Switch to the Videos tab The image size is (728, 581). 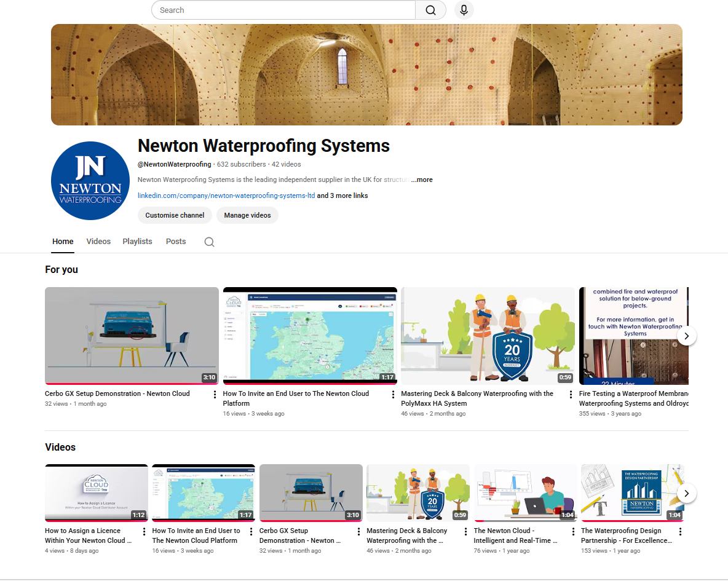coord(98,242)
